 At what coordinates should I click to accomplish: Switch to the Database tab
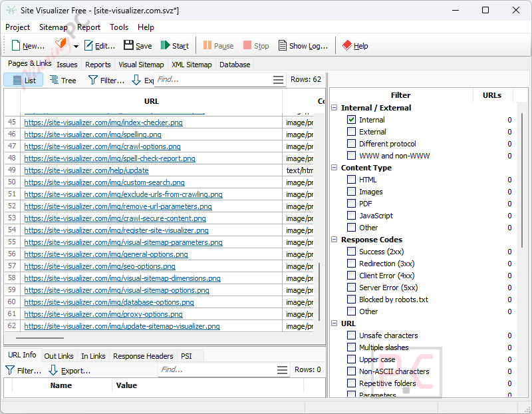tap(235, 65)
